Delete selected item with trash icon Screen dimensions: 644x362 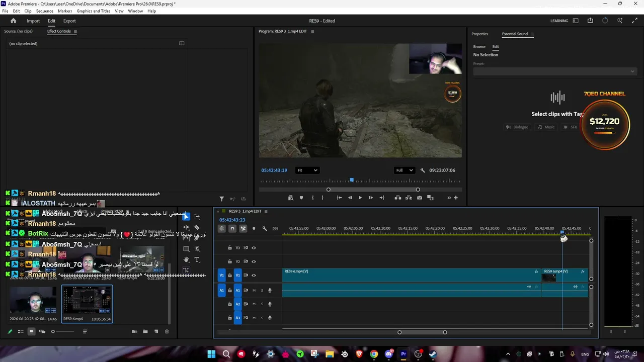click(x=167, y=331)
